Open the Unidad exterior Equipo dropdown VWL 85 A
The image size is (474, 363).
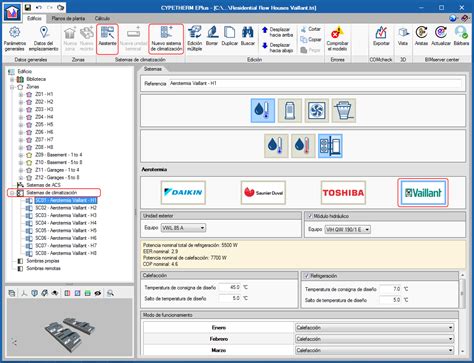[x=183, y=228]
